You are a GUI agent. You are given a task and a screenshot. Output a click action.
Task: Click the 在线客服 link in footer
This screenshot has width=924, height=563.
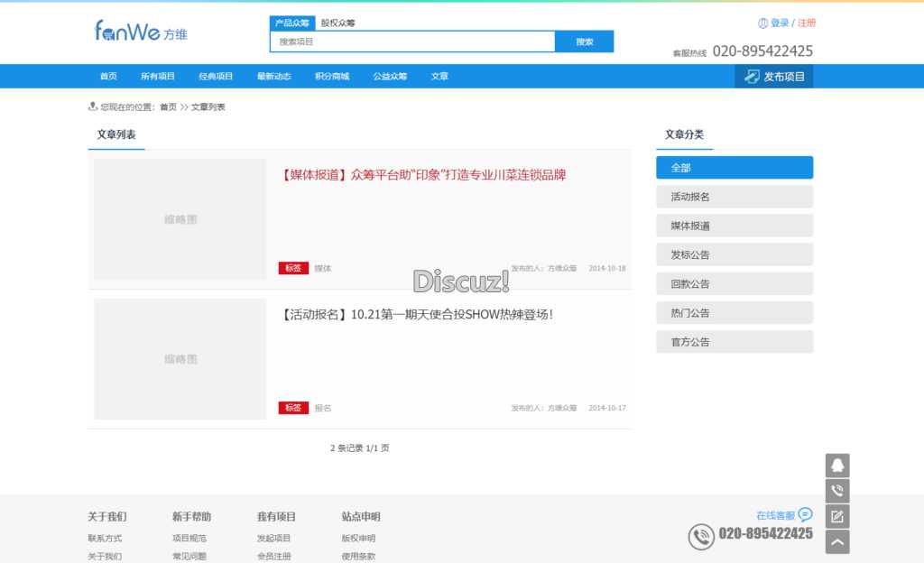pos(775,515)
